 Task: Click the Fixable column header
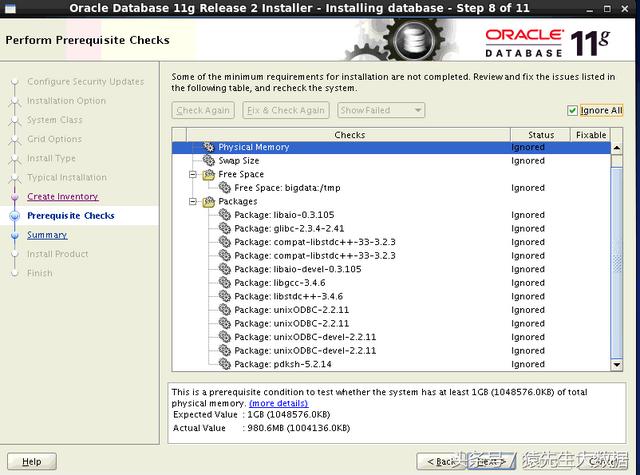pos(591,135)
